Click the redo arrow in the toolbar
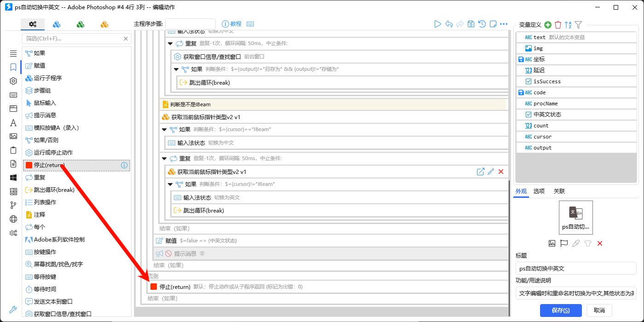 (x=460, y=24)
